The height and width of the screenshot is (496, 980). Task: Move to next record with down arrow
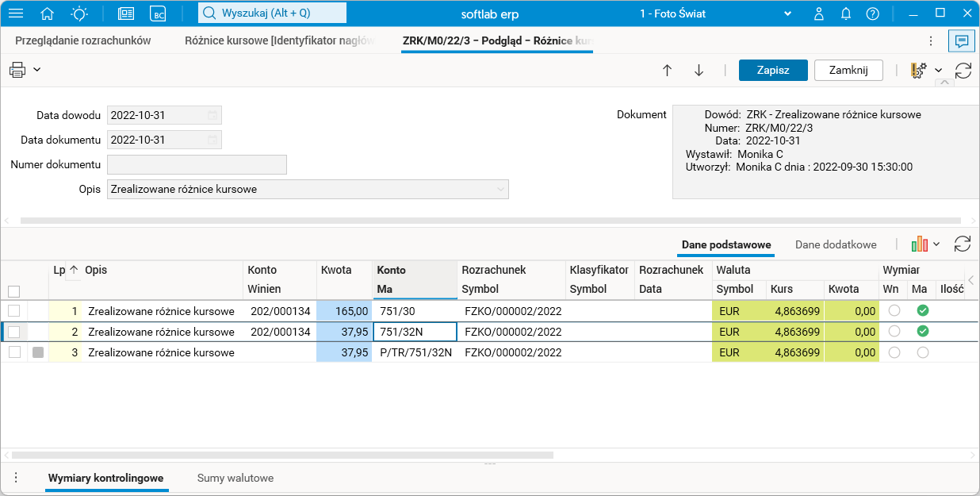[699, 70]
